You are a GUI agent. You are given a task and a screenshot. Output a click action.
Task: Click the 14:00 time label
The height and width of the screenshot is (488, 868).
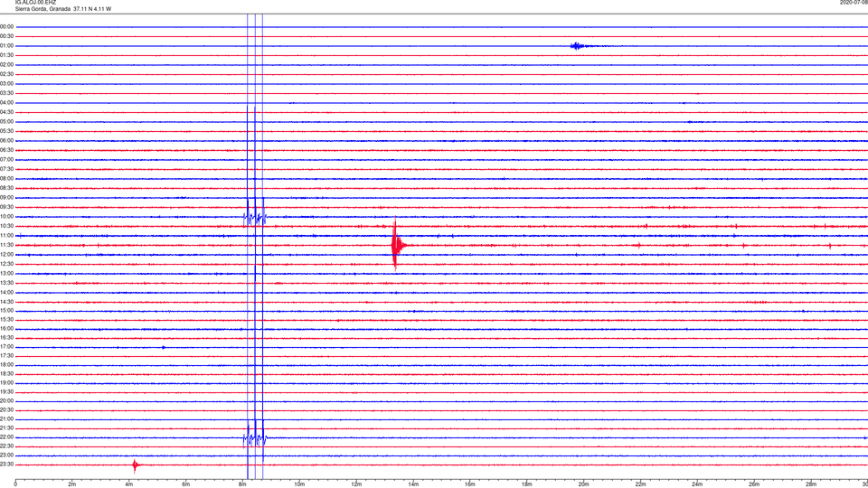pyautogui.click(x=7, y=293)
